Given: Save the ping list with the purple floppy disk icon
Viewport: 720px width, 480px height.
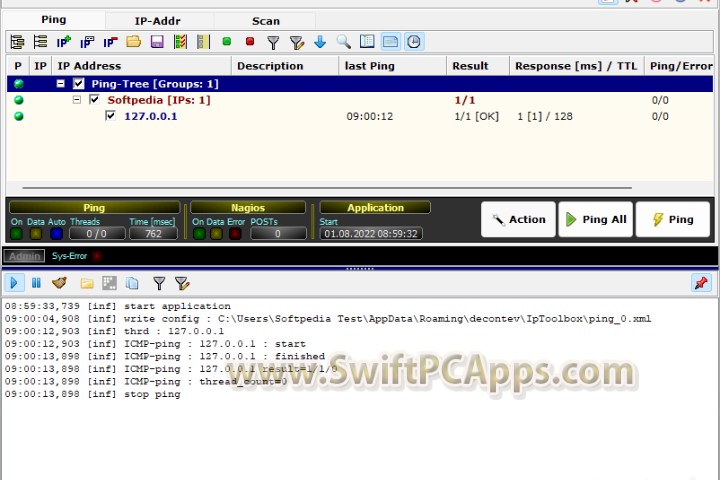Looking at the screenshot, I should [157, 42].
